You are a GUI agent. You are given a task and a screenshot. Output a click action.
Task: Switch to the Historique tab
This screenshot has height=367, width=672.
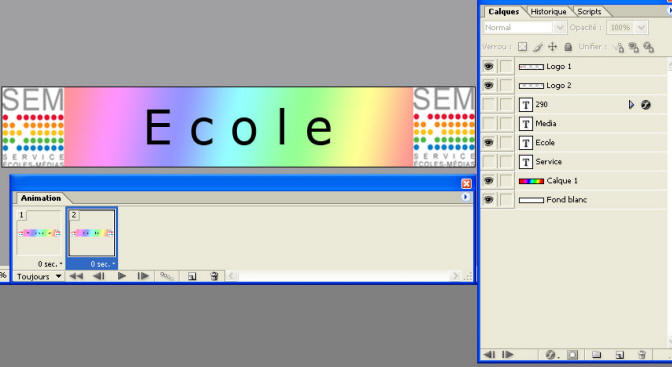(x=548, y=12)
